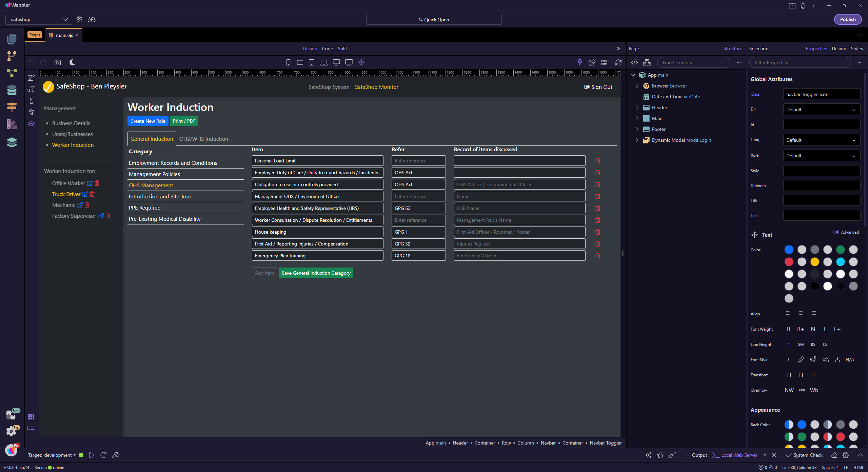Open the safeshop project dropdown

point(39,19)
